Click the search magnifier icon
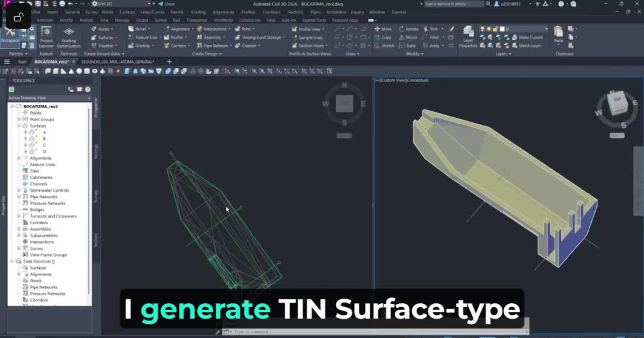 click(x=488, y=4)
